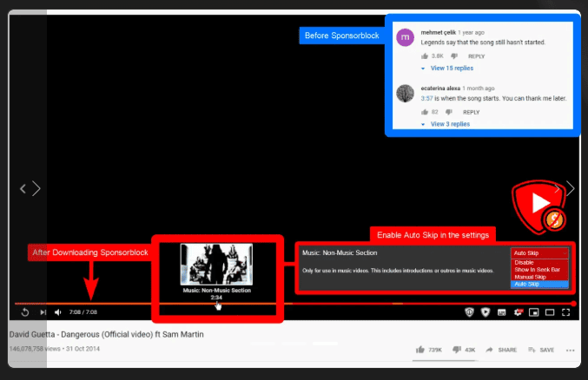Like ecaterina alexa's comment
The width and height of the screenshot is (588, 380).
[425, 112]
